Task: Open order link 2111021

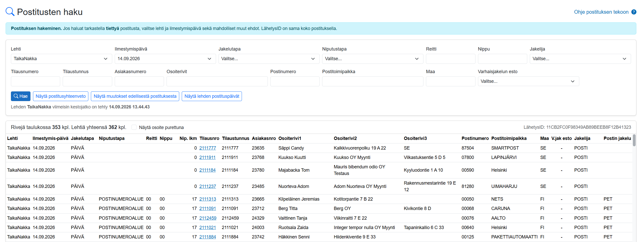Action: (x=208, y=228)
